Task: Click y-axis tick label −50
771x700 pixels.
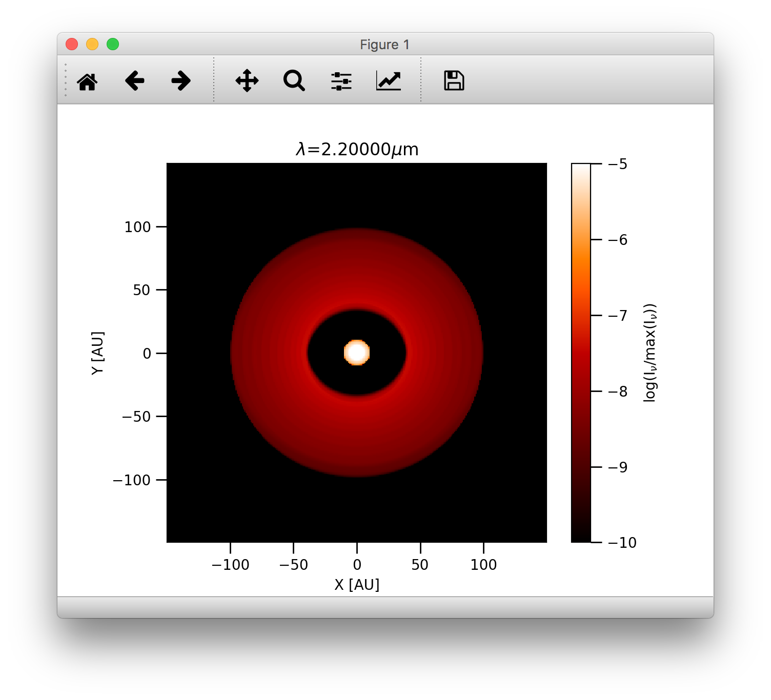Action: click(x=136, y=417)
